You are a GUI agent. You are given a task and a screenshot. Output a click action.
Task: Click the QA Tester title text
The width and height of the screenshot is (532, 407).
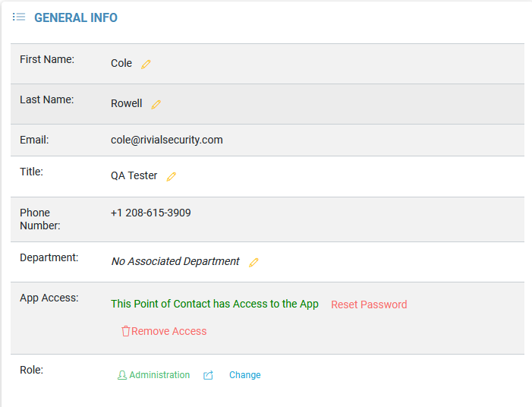coord(134,175)
